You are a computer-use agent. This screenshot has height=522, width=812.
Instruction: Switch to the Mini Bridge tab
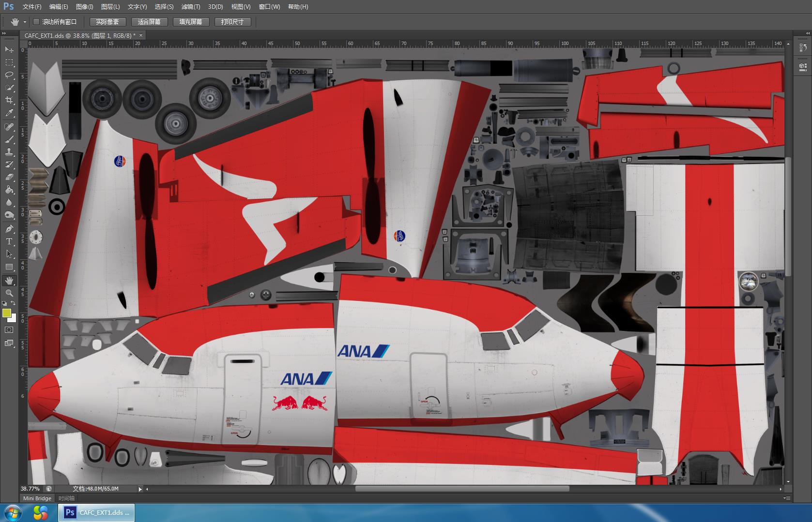[37, 498]
